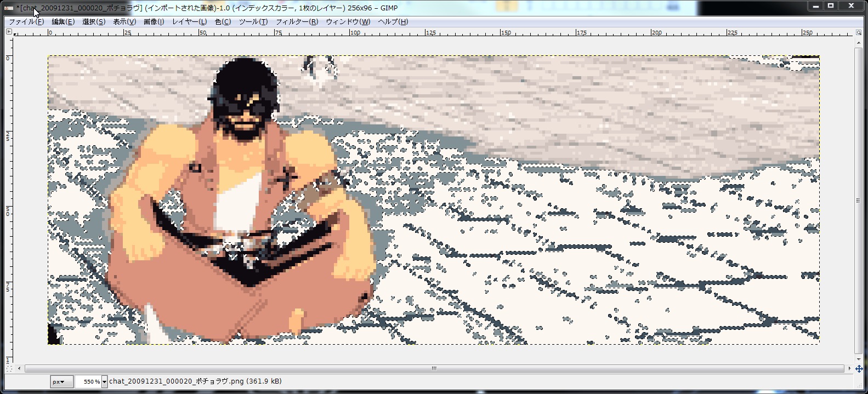Click the 550 % zoom field

pyautogui.click(x=88, y=381)
